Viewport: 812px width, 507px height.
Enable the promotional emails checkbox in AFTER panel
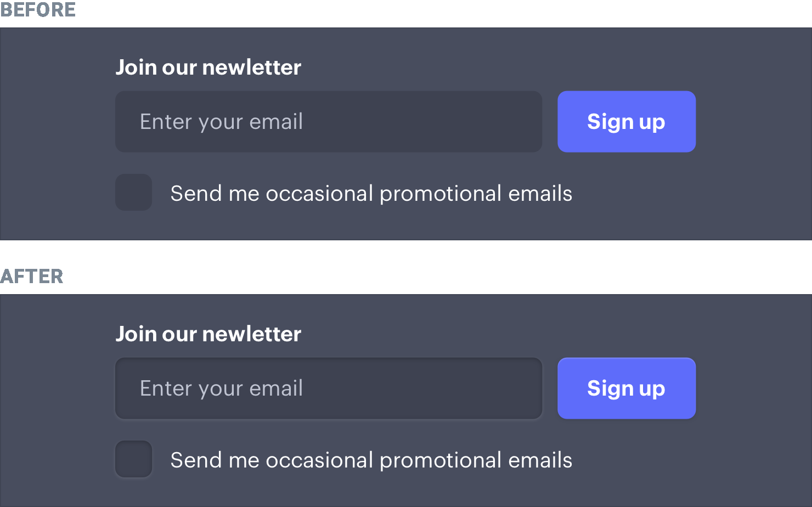tap(133, 459)
